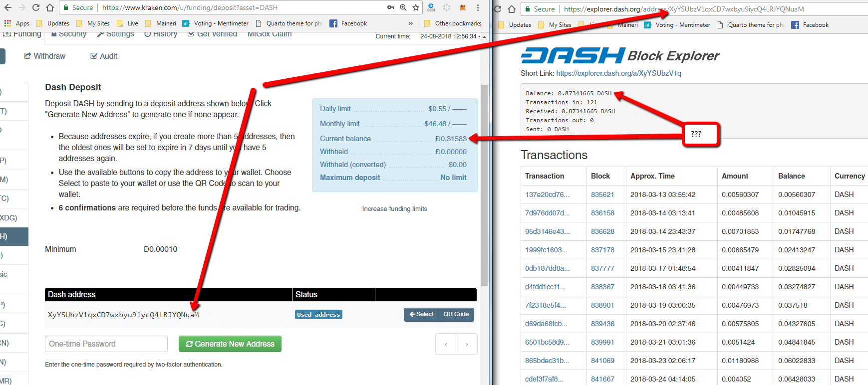The image size is (868, 385).
Task: Open My Sites bookmark folder in explorer window
Action: pos(555,25)
